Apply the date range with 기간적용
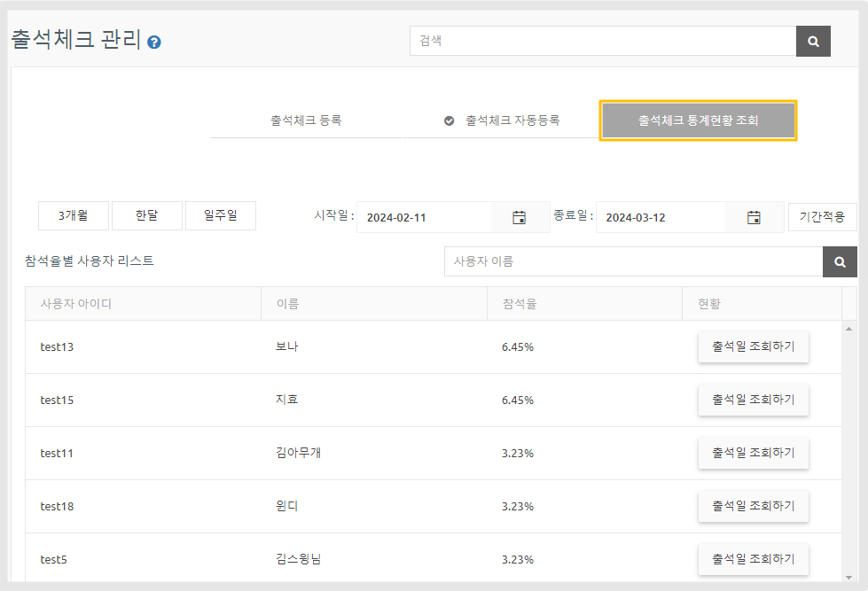This screenshot has width=868, height=591. (x=822, y=217)
